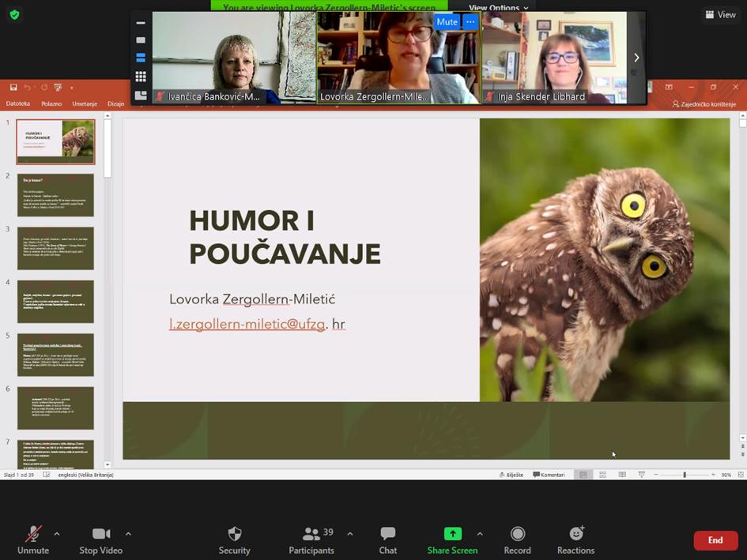Open the Datoteka tab
The height and width of the screenshot is (560, 747).
coord(18,103)
